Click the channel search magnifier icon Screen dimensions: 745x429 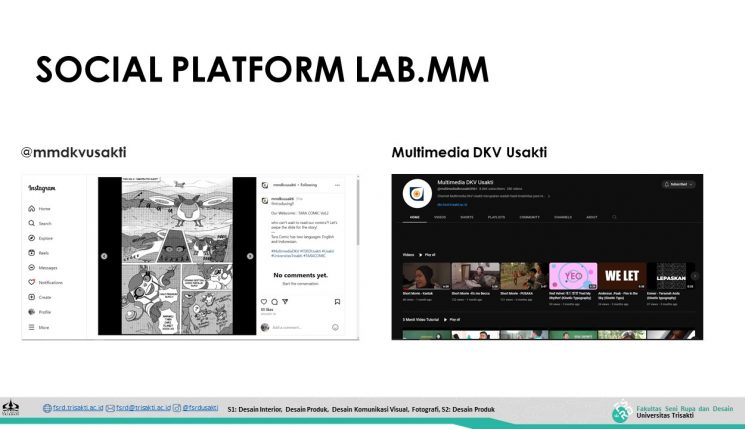tap(614, 217)
